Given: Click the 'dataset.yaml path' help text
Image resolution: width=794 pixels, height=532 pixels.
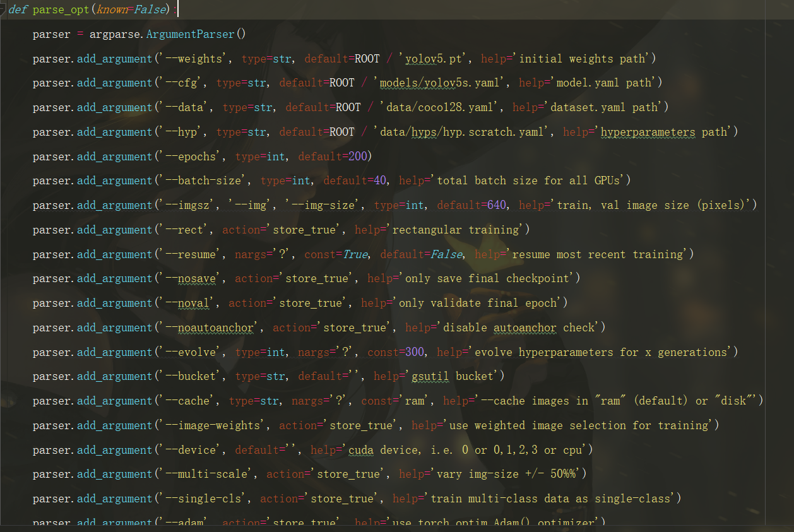Looking at the screenshot, I should pos(603,107).
